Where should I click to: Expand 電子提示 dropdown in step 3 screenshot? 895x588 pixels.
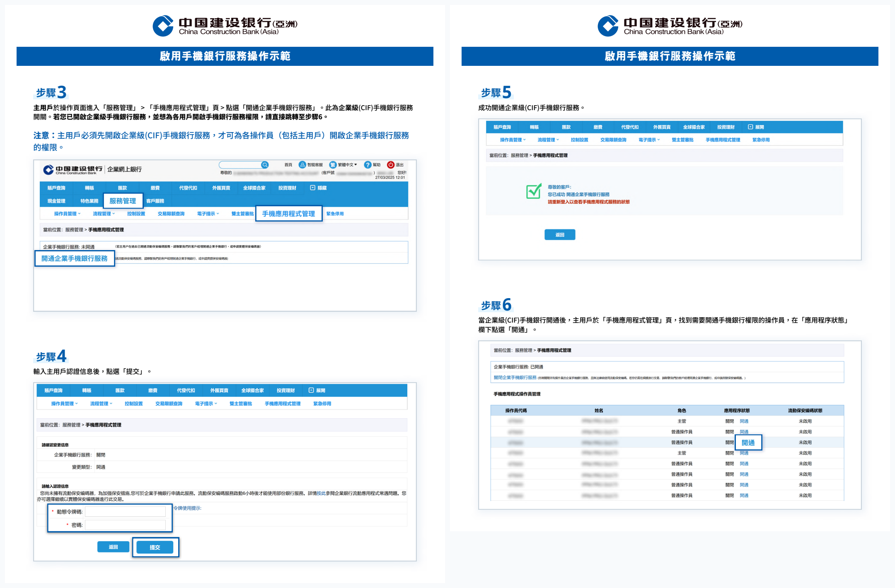[x=208, y=214]
